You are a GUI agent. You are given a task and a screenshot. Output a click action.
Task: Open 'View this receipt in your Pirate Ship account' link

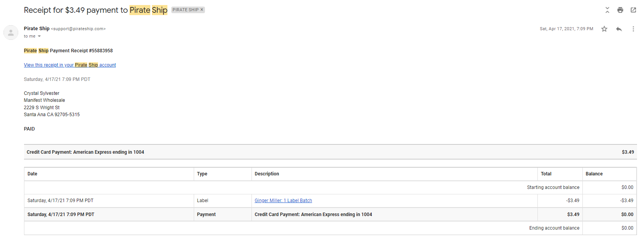[x=70, y=65]
